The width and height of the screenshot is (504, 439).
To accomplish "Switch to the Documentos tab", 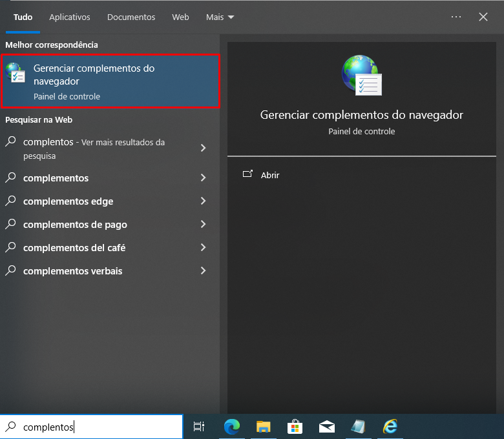I will coord(131,17).
